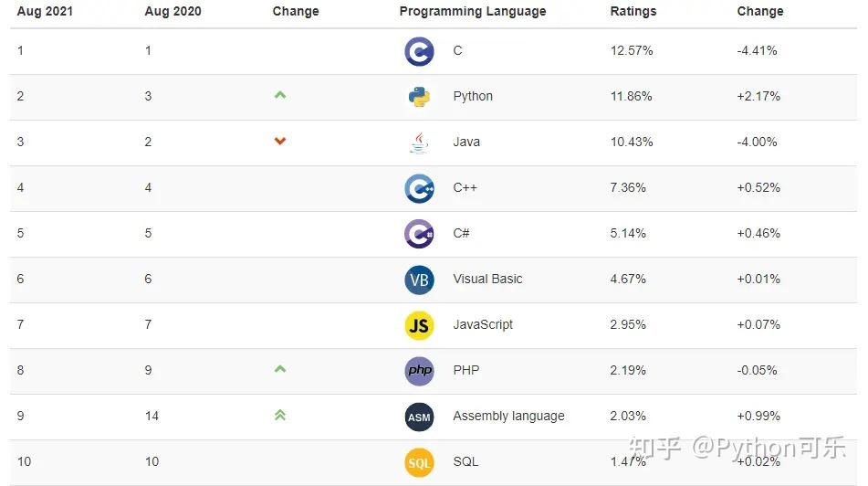The image size is (868, 486).
Task: Click the JavaScript language name
Action: click(483, 325)
